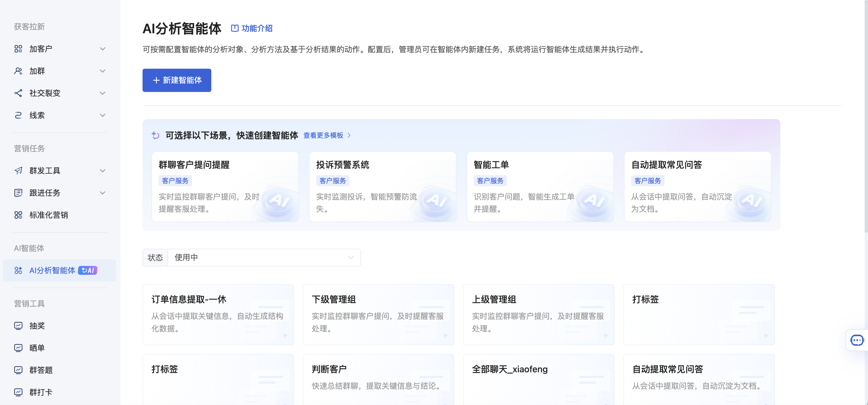Open the 下级管理组 agent card
The width and height of the screenshot is (868, 405).
coord(379,314)
